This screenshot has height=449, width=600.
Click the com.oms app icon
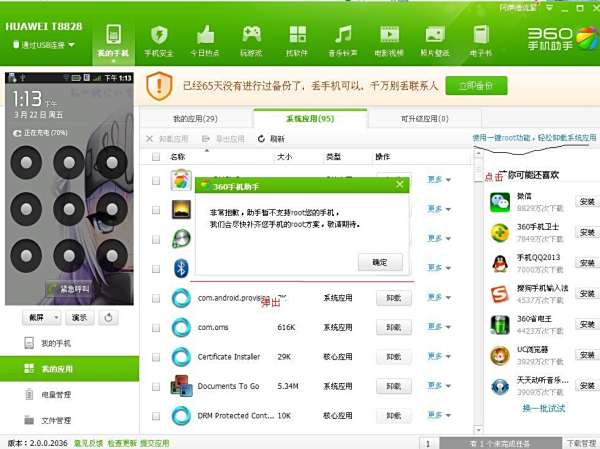[x=181, y=327]
